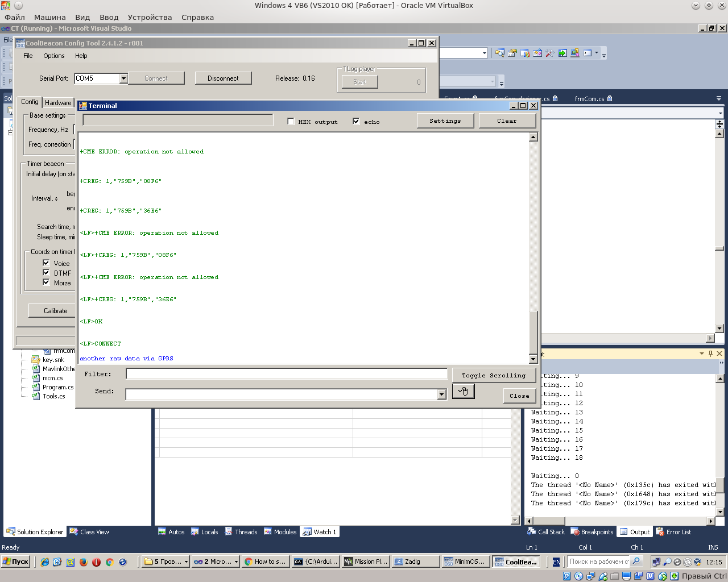Open Toolbox via hammer and wrench icon
The height and width of the screenshot is (582, 728).
click(x=549, y=53)
